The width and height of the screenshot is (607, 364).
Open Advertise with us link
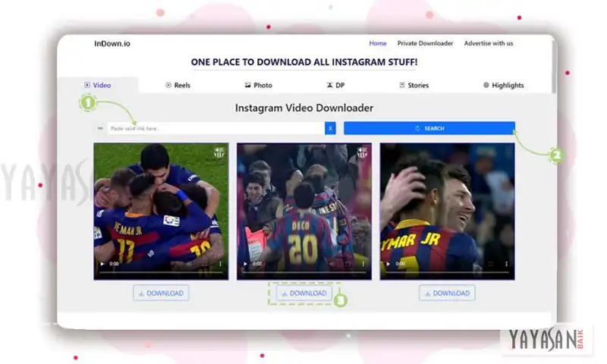489,43
